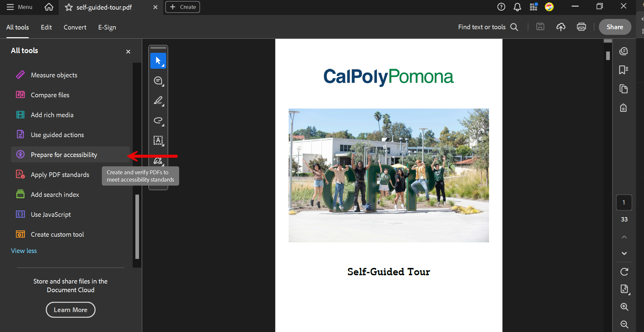The width and height of the screenshot is (644, 332).
Task: Switch to the Convert tab
Action: tap(75, 27)
